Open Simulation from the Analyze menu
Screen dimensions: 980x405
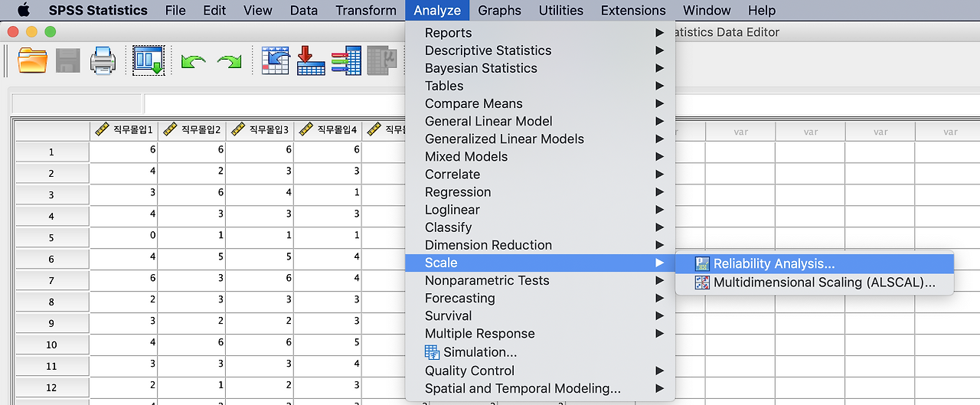pyautogui.click(x=540, y=352)
